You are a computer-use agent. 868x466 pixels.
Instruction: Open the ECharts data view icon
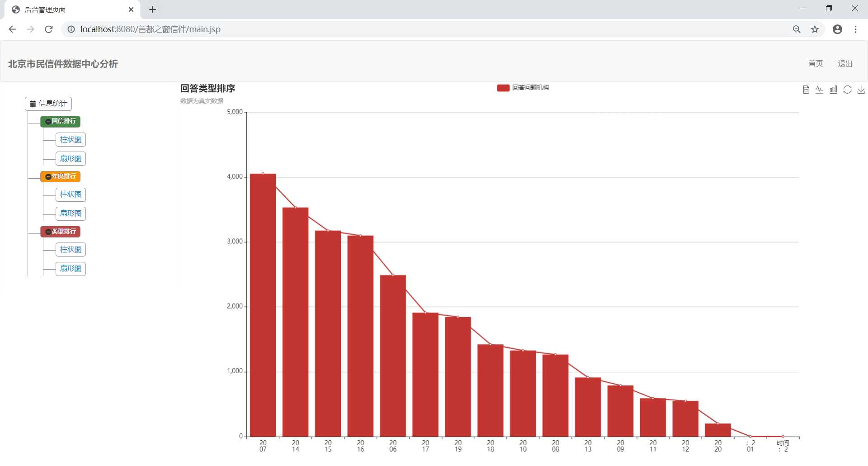(806, 90)
